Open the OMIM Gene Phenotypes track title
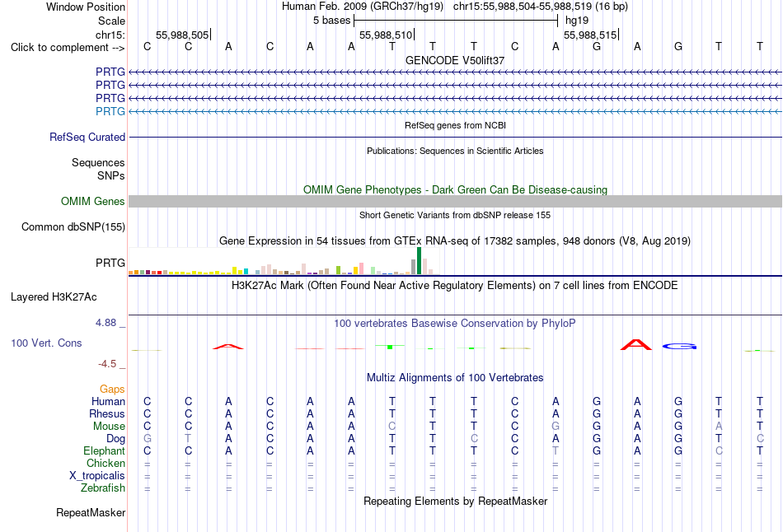The image size is (783, 532). click(455, 189)
